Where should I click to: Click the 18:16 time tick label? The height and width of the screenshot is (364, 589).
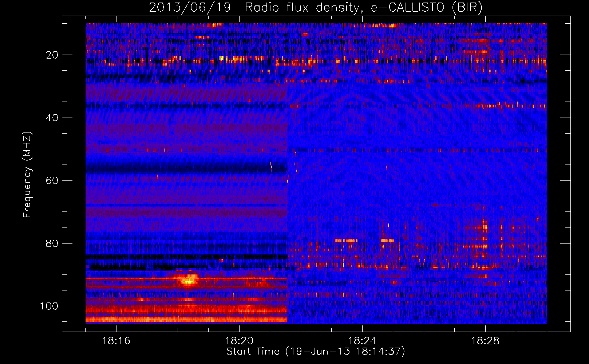tap(116, 341)
